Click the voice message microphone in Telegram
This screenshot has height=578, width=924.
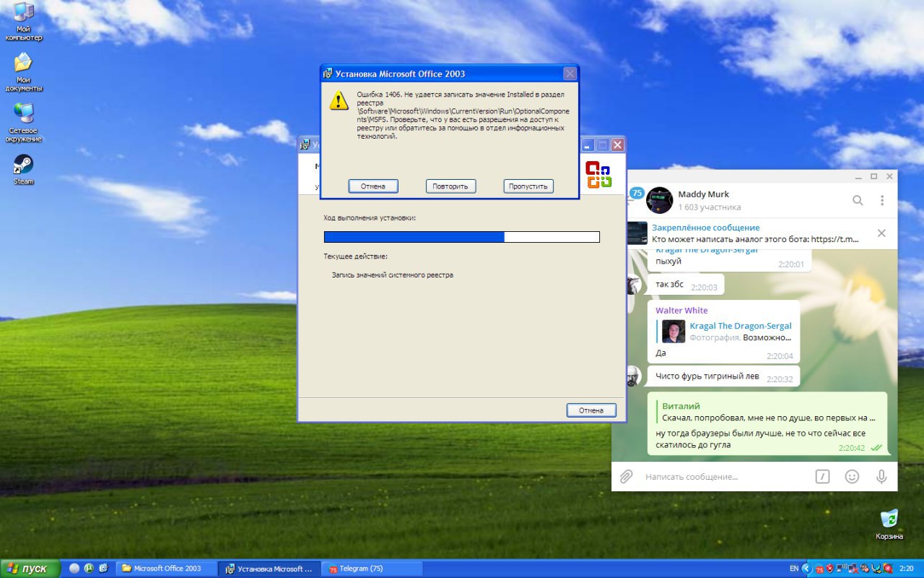tap(881, 477)
